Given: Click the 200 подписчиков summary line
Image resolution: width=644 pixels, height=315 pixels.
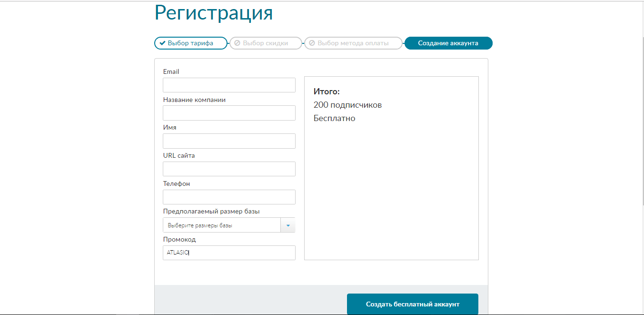Looking at the screenshot, I should coord(347,105).
